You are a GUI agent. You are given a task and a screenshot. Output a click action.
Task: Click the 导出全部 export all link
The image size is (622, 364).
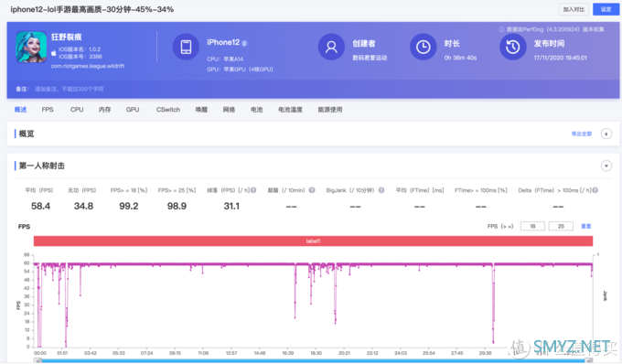click(582, 134)
